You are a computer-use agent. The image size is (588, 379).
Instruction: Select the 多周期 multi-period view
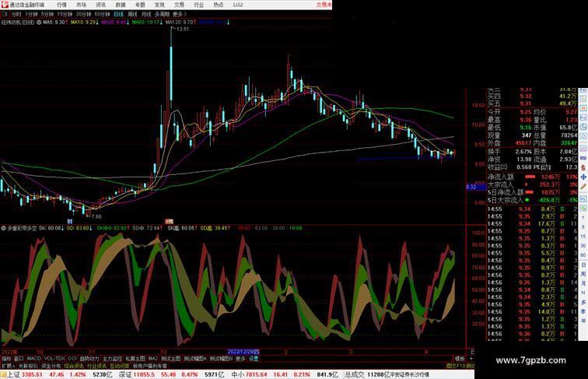click(162, 14)
